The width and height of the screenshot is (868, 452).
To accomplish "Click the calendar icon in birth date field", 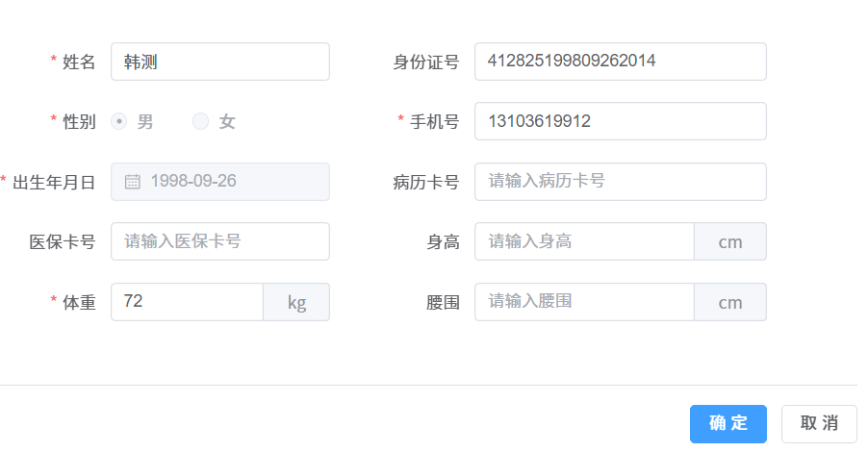I will point(133,182).
